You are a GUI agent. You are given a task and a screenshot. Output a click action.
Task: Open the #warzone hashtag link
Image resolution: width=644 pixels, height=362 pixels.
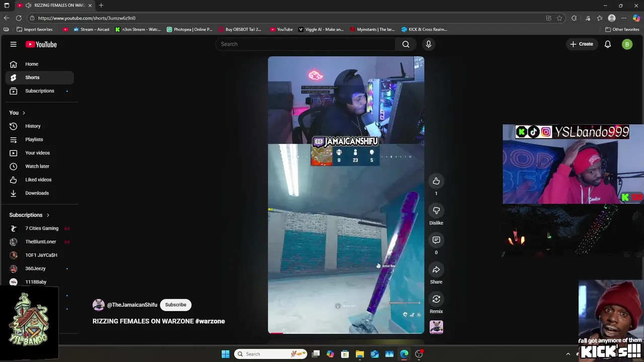(210, 321)
